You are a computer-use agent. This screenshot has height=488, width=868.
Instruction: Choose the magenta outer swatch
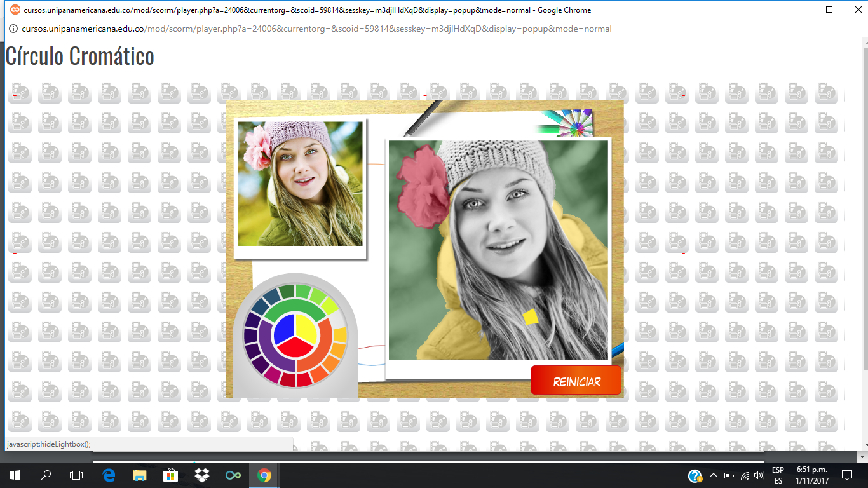pyautogui.click(x=273, y=374)
